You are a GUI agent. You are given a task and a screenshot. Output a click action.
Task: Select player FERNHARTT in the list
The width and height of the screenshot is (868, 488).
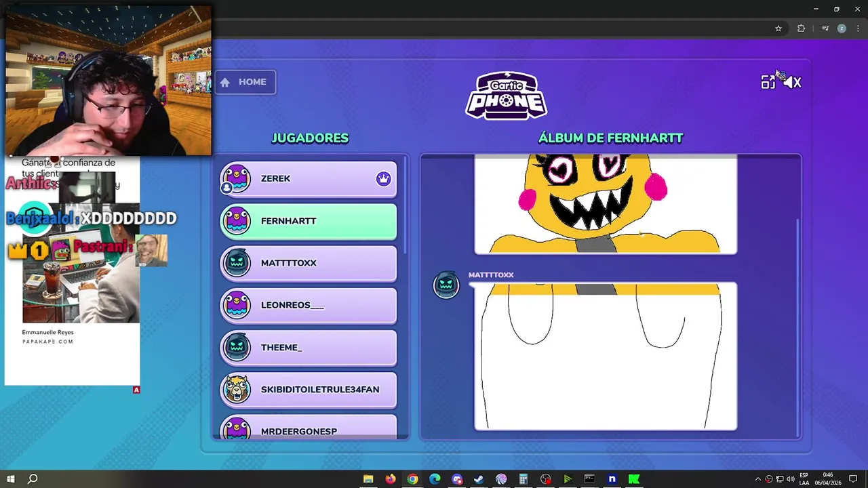[x=309, y=221]
